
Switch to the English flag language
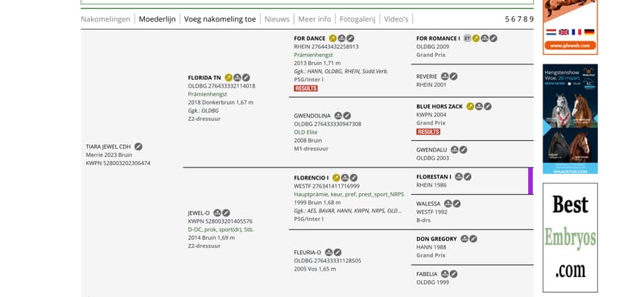[x=563, y=32]
